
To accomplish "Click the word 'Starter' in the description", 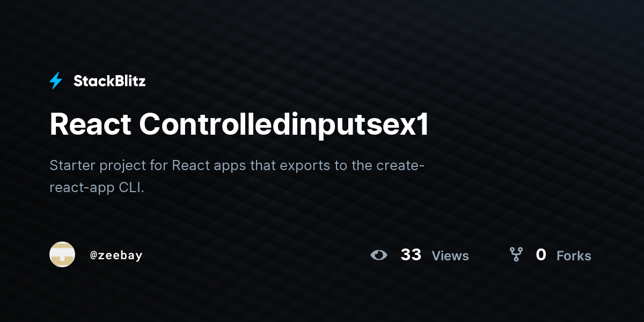I will [71, 165].
